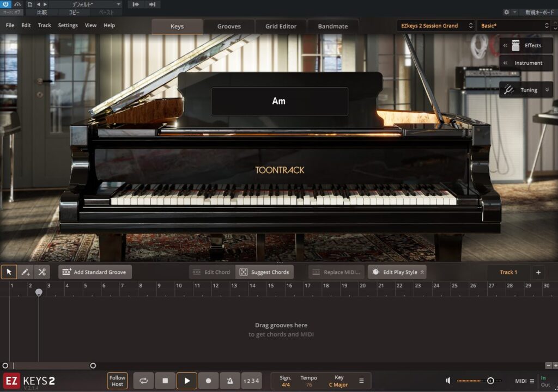Stop playback with the stop button
The image size is (558, 392).
coord(165,381)
